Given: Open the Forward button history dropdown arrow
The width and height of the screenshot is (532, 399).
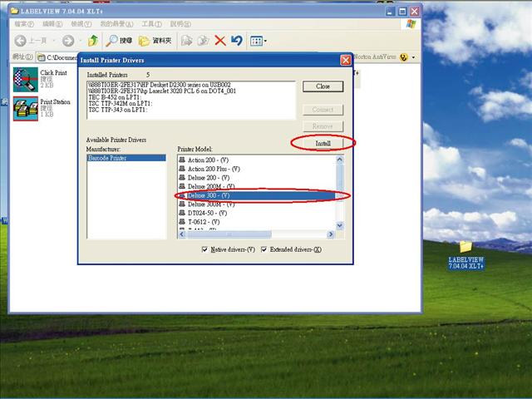Looking at the screenshot, I should click(x=80, y=41).
